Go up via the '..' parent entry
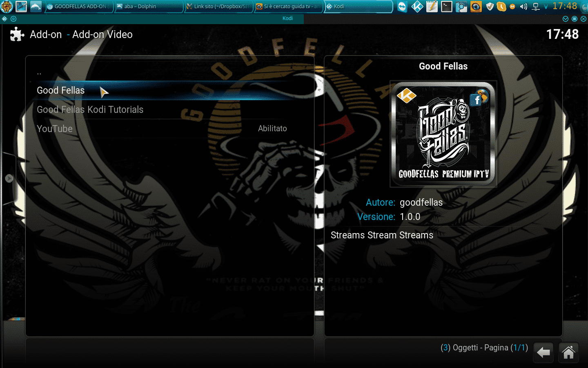This screenshot has height=368, width=588. pos(169,72)
